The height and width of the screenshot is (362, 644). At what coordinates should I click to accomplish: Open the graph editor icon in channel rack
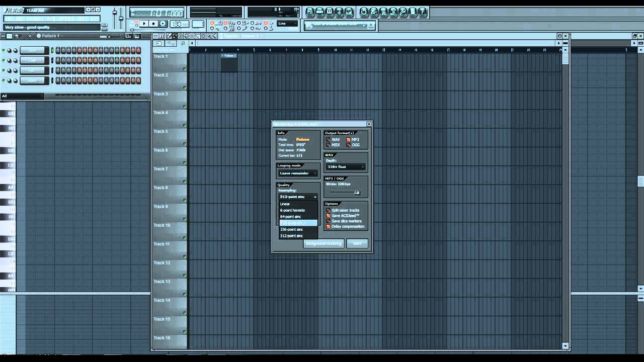click(128, 36)
